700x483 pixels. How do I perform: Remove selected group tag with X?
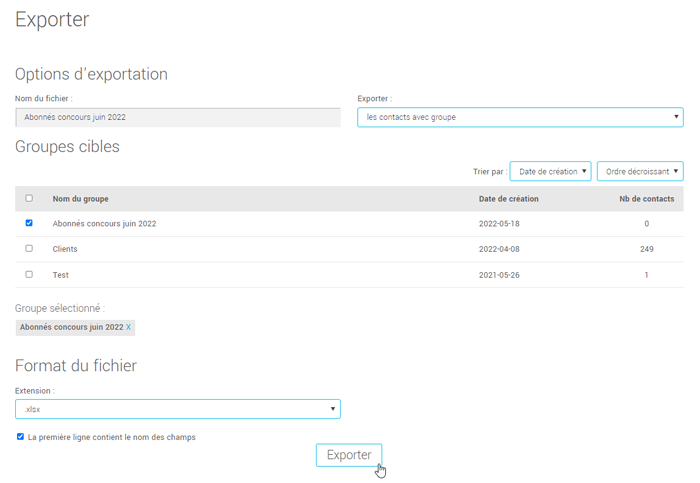[x=128, y=327]
